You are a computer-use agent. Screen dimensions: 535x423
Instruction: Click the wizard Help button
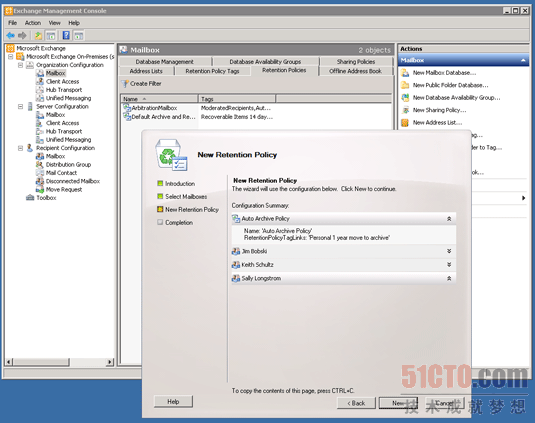(173, 402)
